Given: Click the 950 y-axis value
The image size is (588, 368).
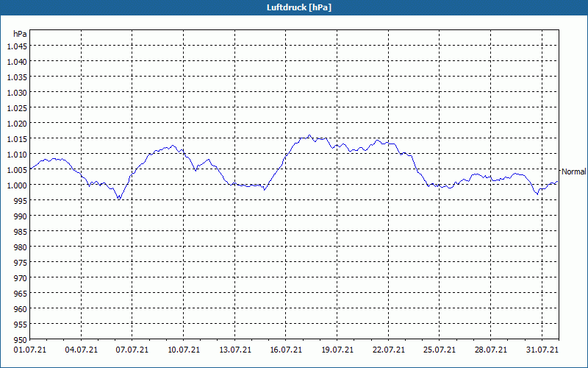Looking at the screenshot, I should click(x=21, y=340).
